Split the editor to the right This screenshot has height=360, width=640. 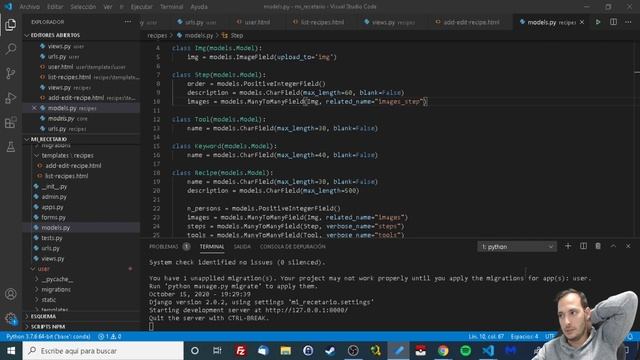click(613, 22)
